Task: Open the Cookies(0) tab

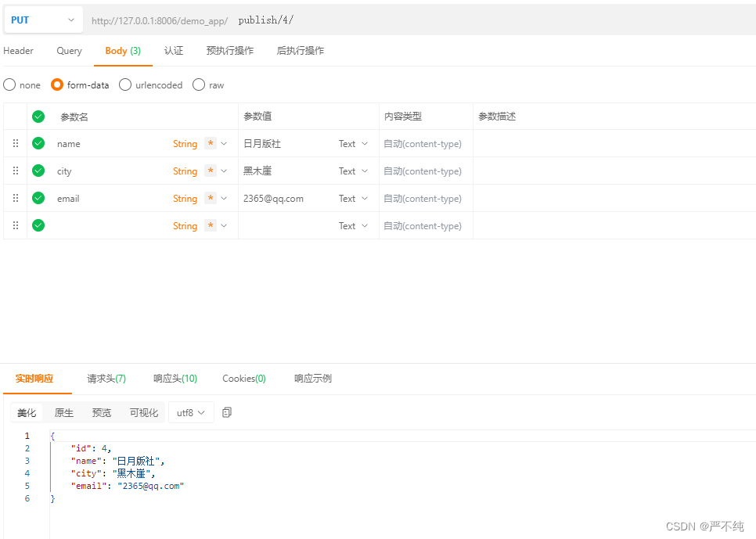Action: [x=244, y=379]
